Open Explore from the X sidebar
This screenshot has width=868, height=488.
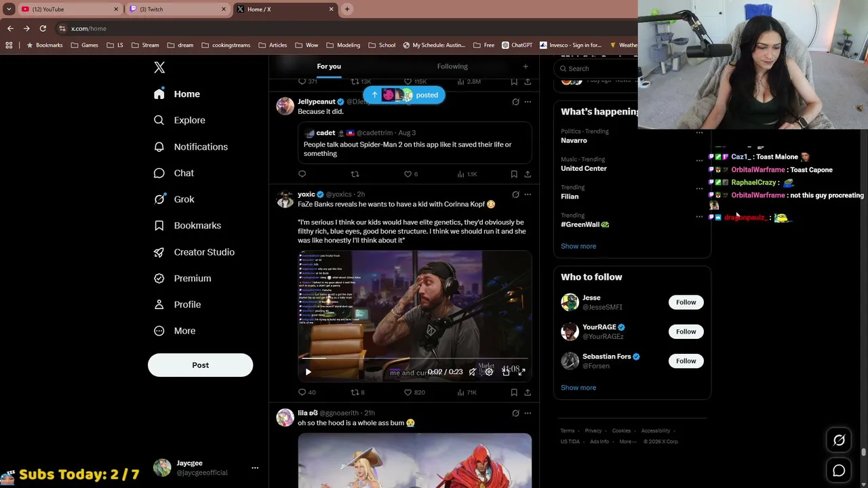coord(180,120)
